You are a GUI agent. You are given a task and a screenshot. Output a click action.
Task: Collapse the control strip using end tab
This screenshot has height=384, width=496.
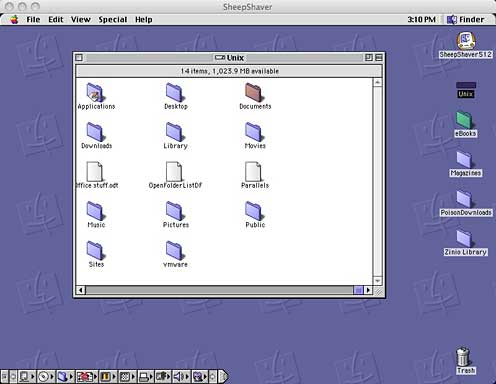(224, 377)
